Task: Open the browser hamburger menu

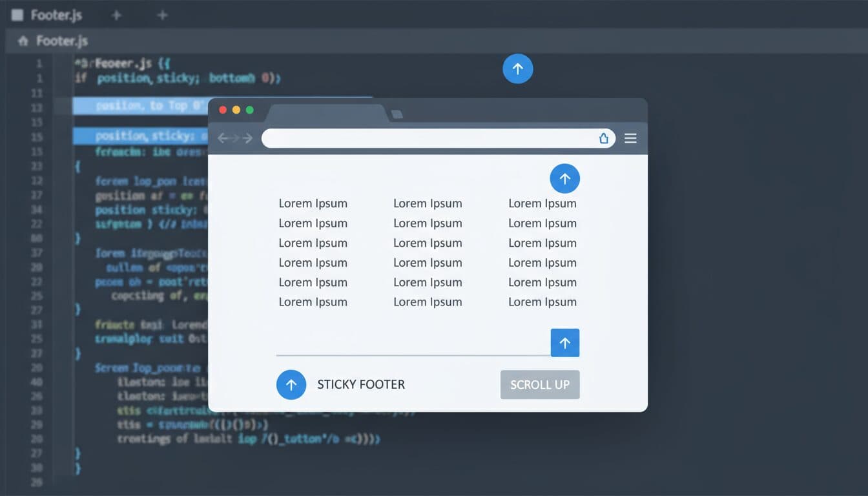Action: tap(630, 138)
